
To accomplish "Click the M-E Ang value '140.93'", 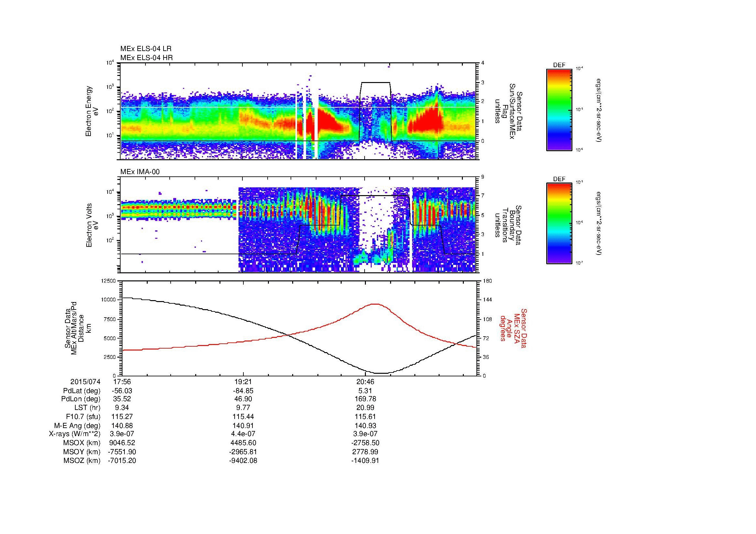I will 365,425.
